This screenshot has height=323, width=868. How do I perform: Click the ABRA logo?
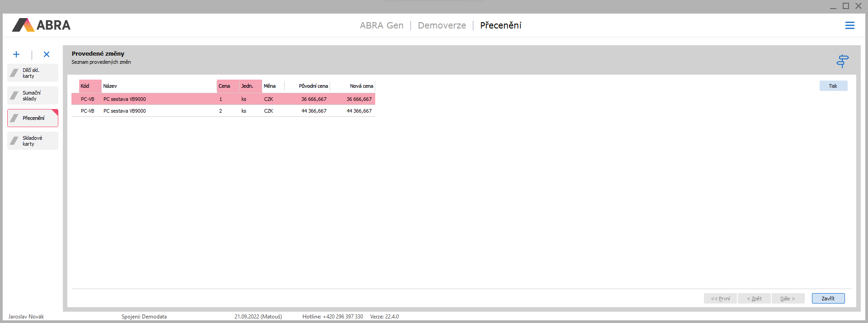coord(42,25)
